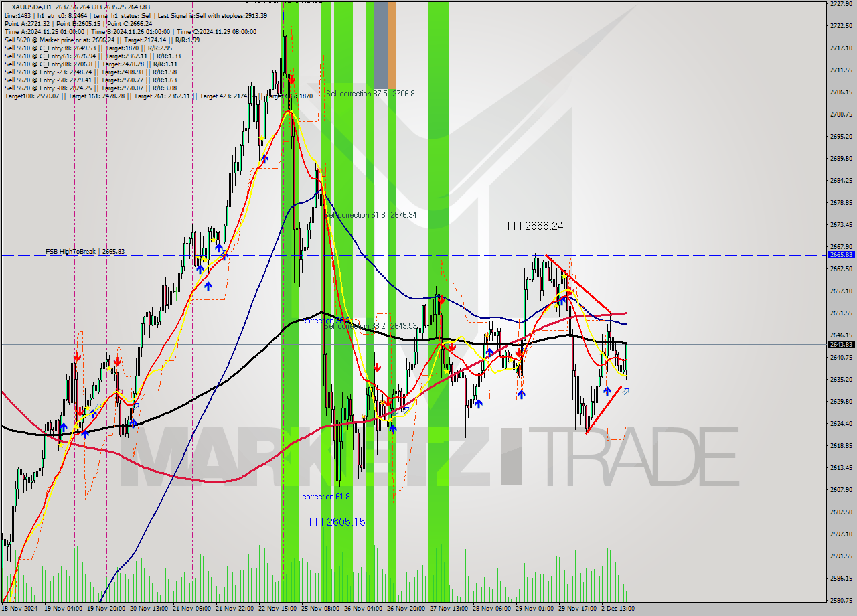Viewport: 857px width, 616px height.
Task: Select the 'Sell %10 @ C_Entry38' line
Action: pos(88,48)
